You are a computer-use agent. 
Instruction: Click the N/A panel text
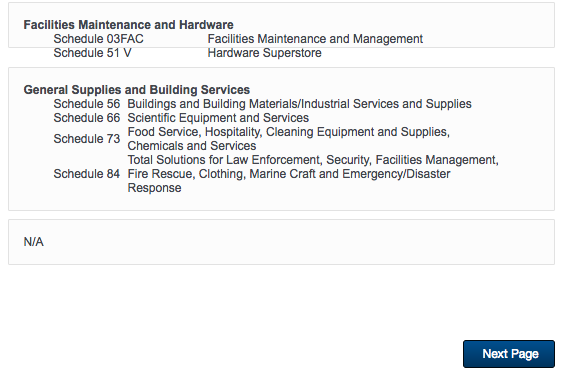(x=34, y=242)
